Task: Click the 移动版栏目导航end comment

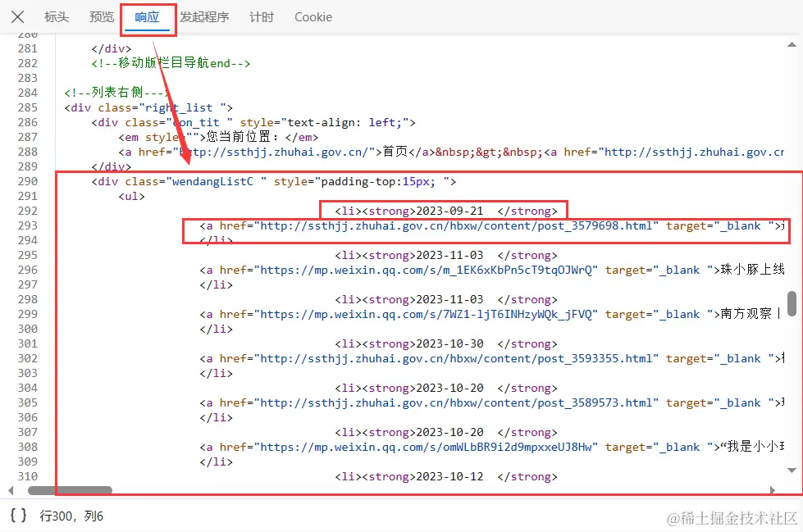Action: coord(171,63)
